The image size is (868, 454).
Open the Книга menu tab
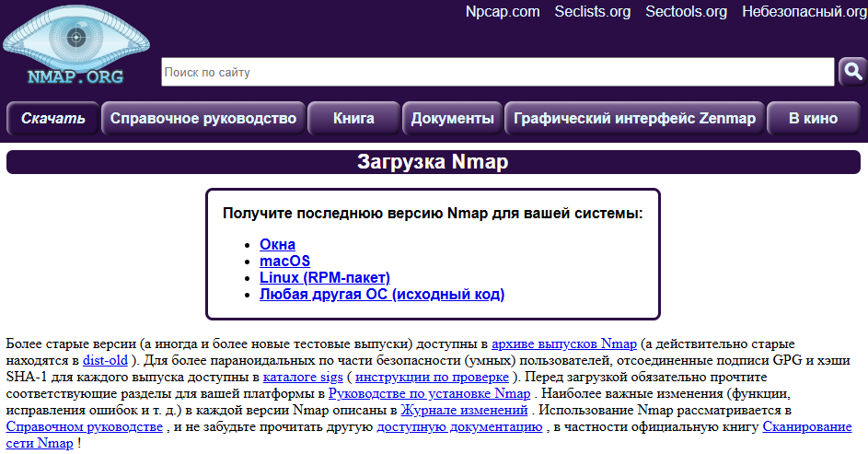tap(353, 118)
